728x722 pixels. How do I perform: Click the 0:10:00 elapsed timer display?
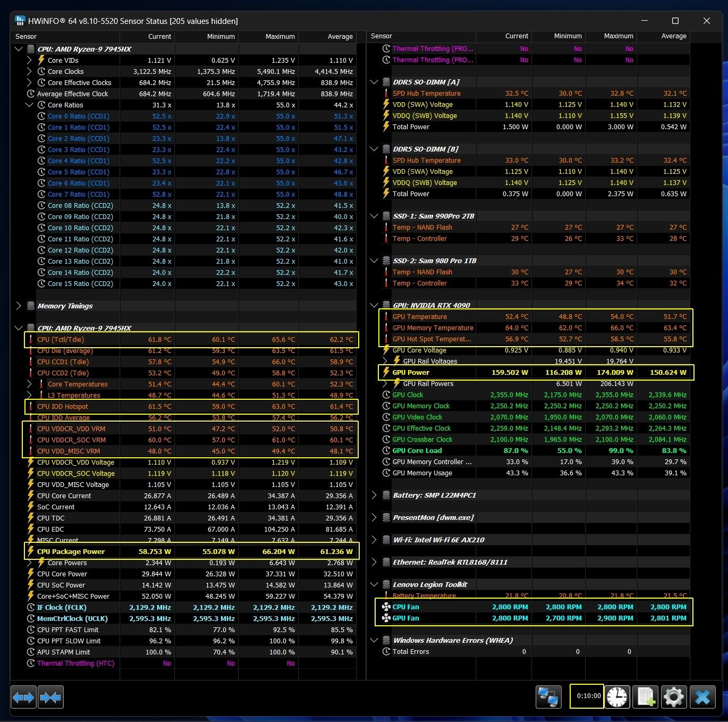coord(587,696)
